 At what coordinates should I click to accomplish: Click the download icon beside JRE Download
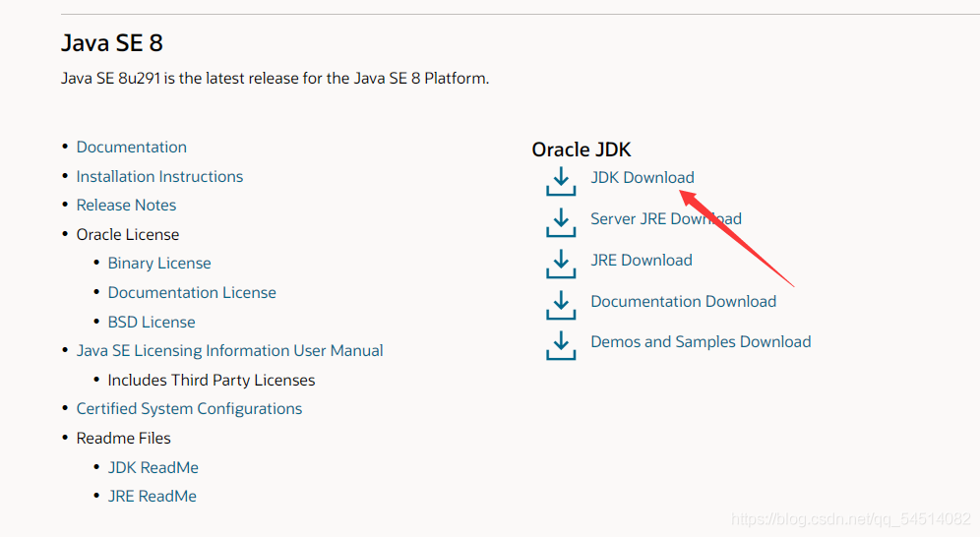pos(561,264)
